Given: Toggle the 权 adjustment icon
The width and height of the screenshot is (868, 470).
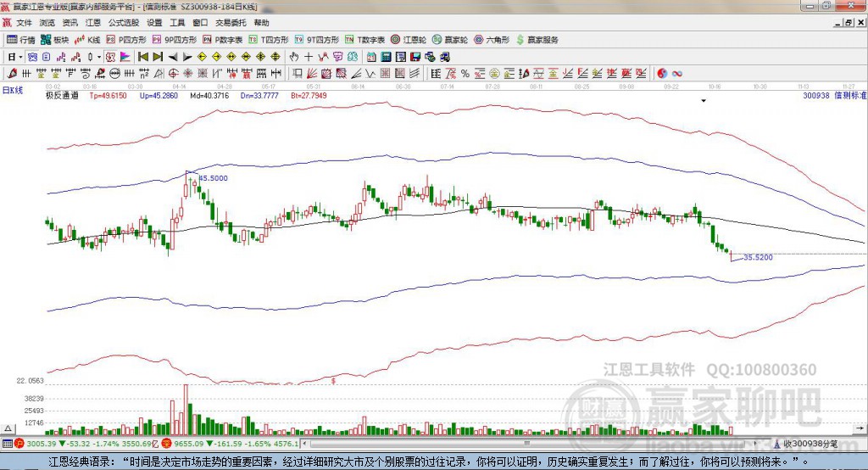Looking at the screenshot, I should click(110, 57).
